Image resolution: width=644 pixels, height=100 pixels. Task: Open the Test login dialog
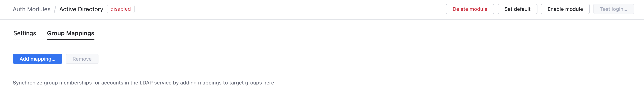click(613, 9)
